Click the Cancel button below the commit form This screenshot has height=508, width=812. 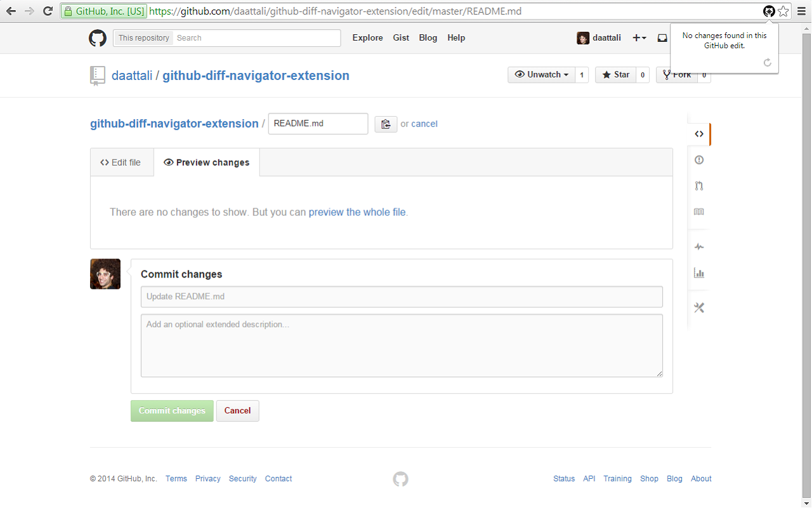point(238,411)
